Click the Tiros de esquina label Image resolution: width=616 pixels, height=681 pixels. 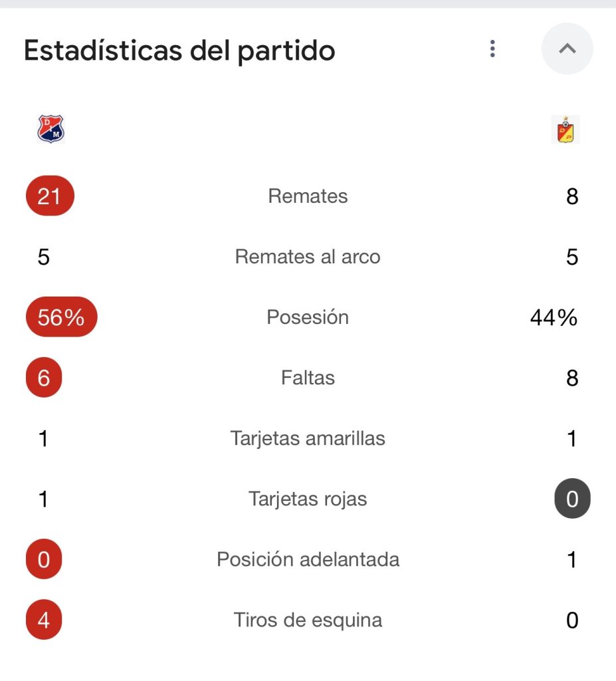click(x=308, y=620)
